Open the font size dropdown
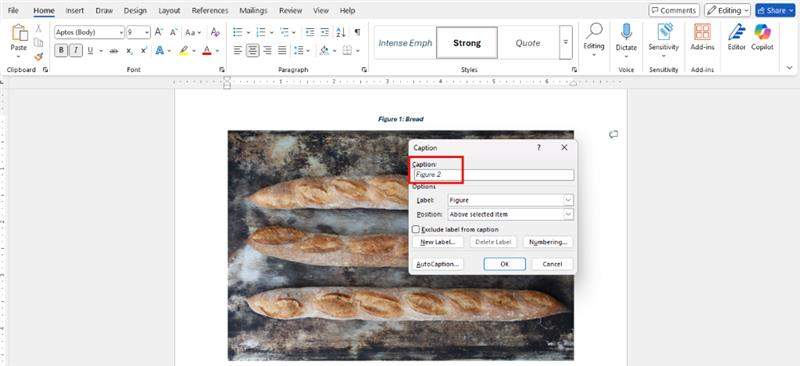Screen dimensions: 800x366 (x=147, y=32)
